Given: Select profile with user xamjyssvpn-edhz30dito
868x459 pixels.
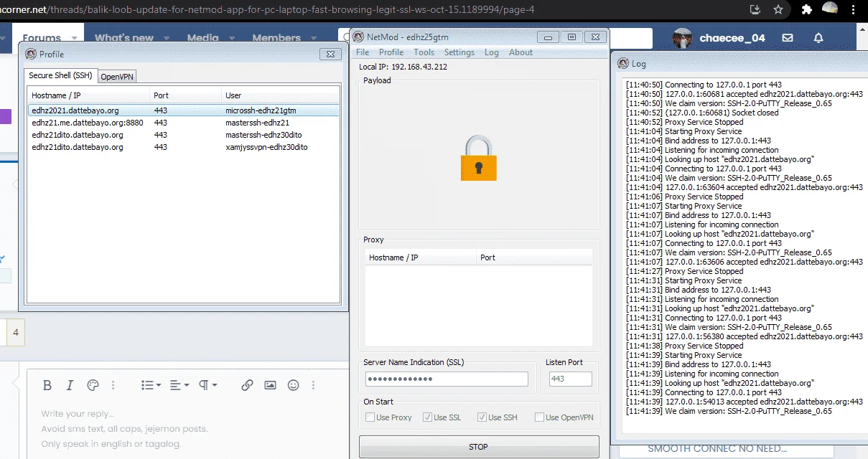Looking at the screenshot, I should pos(183,147).
